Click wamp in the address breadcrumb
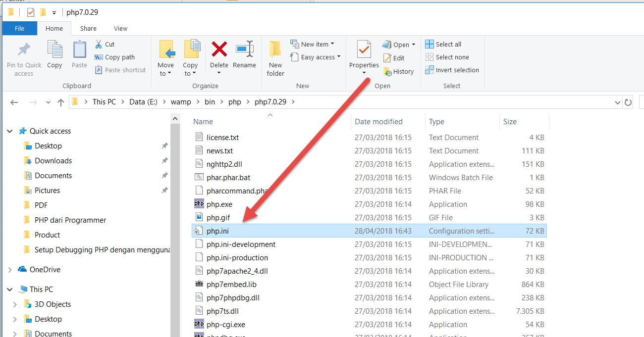The width and height of the screenshot is (644, 337). pos(181,101)
